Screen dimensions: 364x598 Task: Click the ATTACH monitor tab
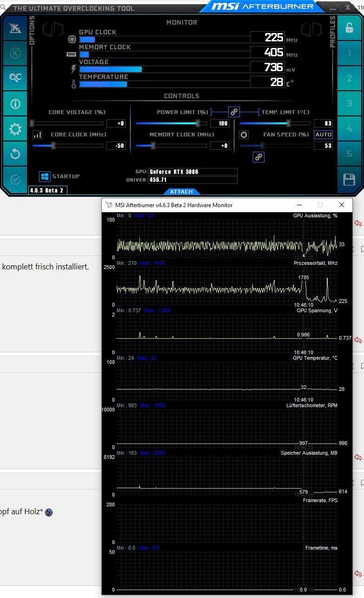pyautogui.click(x=181, y=192)
